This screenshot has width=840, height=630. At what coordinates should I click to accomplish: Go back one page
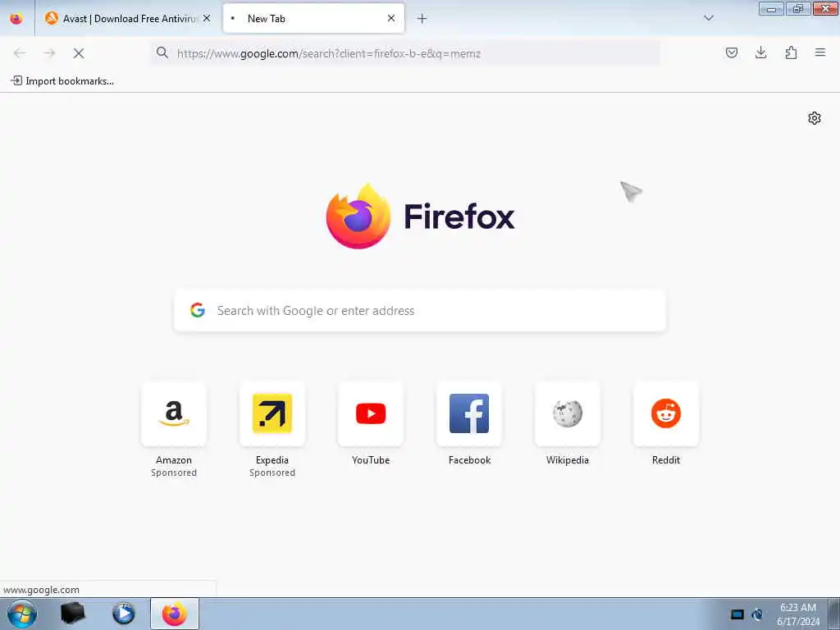pos(20,53)
